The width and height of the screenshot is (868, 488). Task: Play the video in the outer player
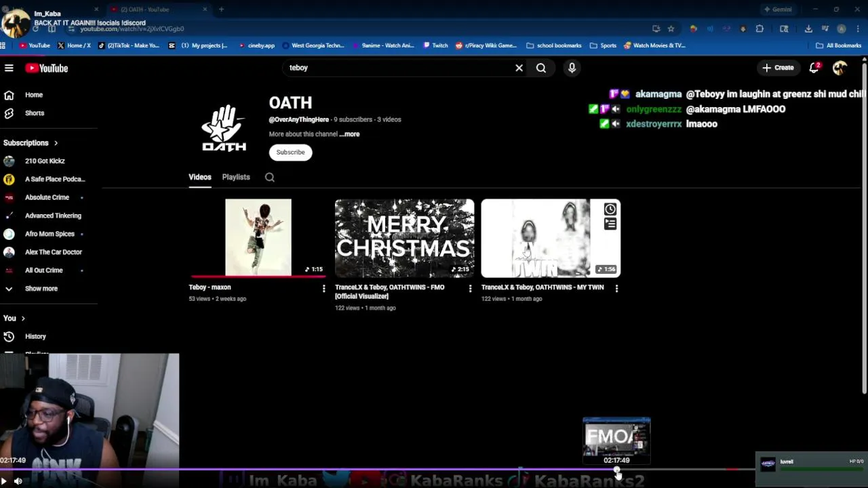4,481
